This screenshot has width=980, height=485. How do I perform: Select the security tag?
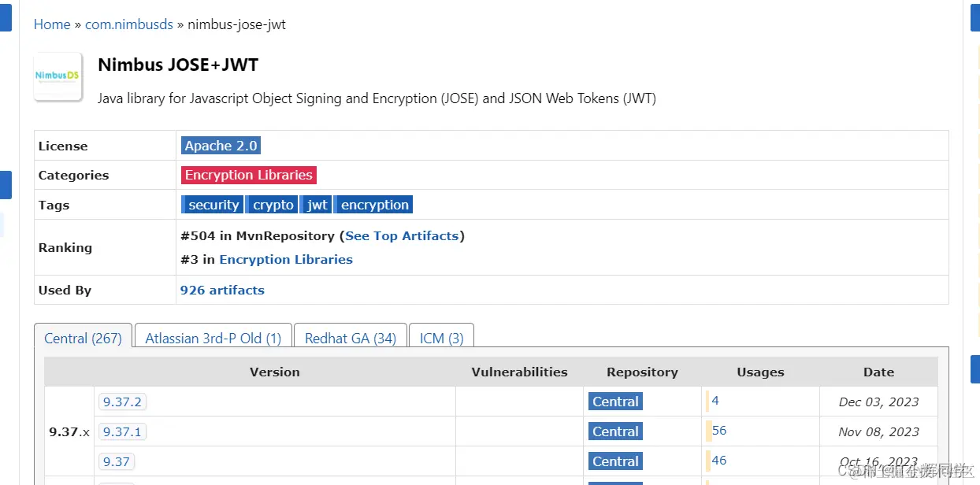213,204
